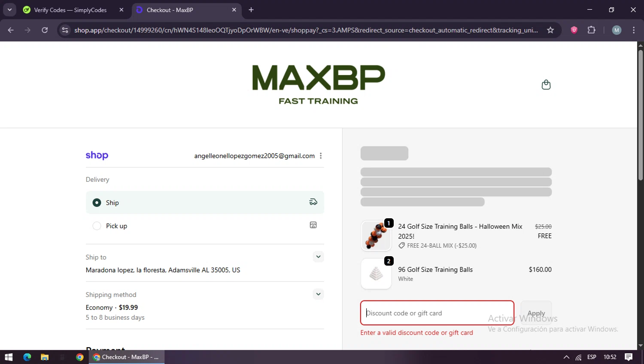Close the Checkout MaxBP tab
Screen dimensions: 644x364
point(234,10)
